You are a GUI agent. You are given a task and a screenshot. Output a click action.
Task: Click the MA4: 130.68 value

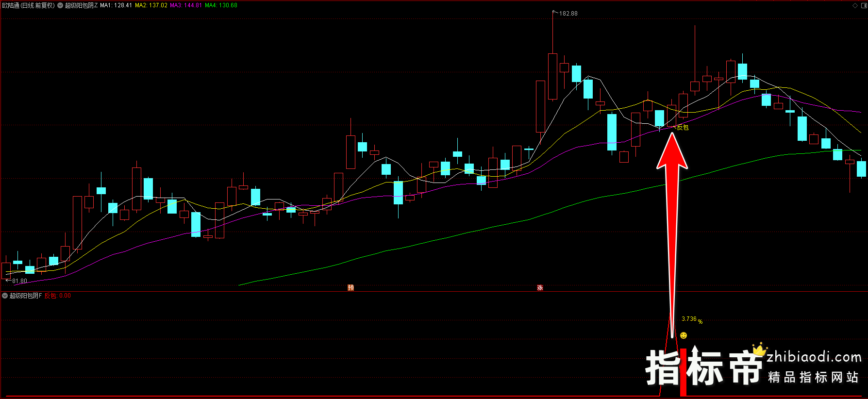[x=221, y=5]
